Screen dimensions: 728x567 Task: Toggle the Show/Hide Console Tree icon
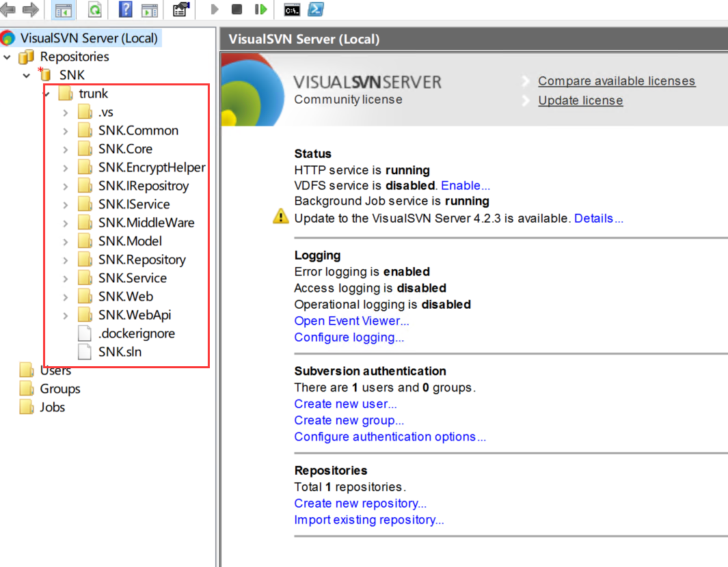click(63, 10)
